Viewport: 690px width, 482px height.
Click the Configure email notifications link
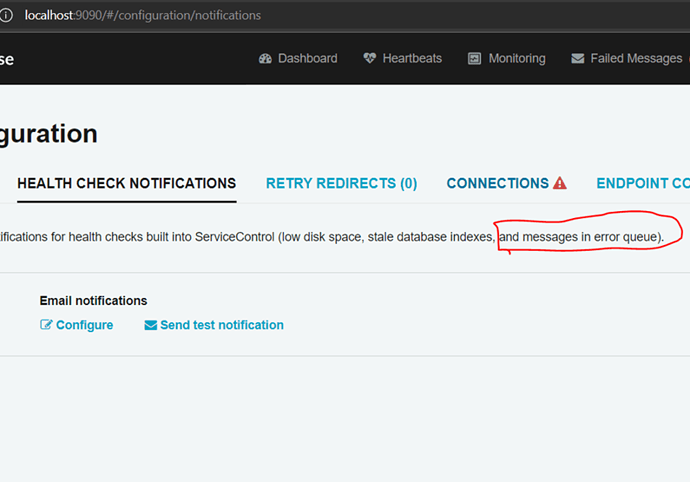(77, 325)
